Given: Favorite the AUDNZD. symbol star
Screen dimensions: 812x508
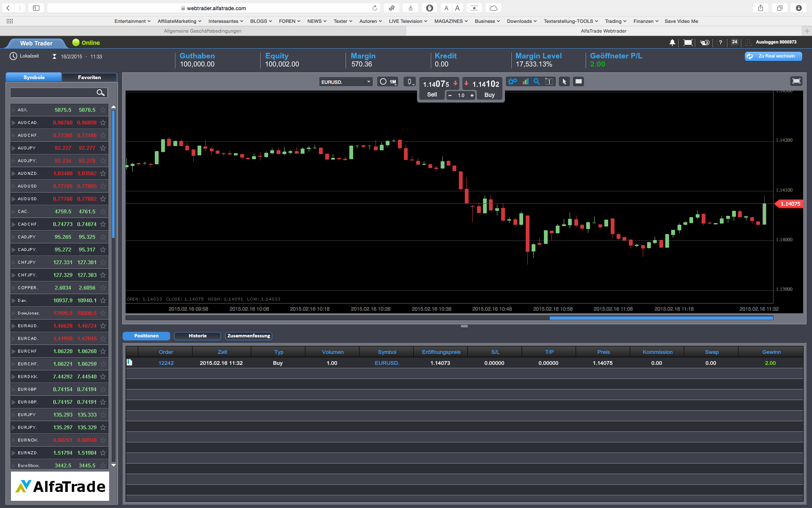Looking at the screenshot, I should 103,174.
